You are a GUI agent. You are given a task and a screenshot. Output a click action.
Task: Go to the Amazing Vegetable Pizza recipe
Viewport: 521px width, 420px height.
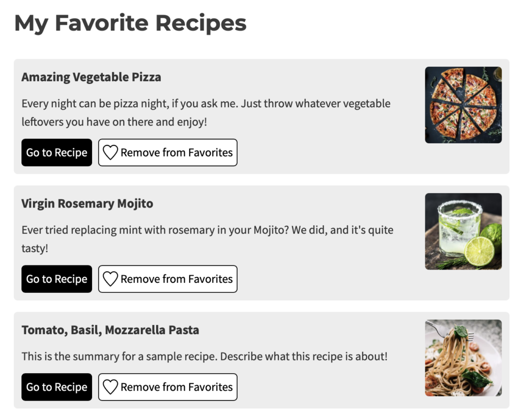[x=56, y=153]
